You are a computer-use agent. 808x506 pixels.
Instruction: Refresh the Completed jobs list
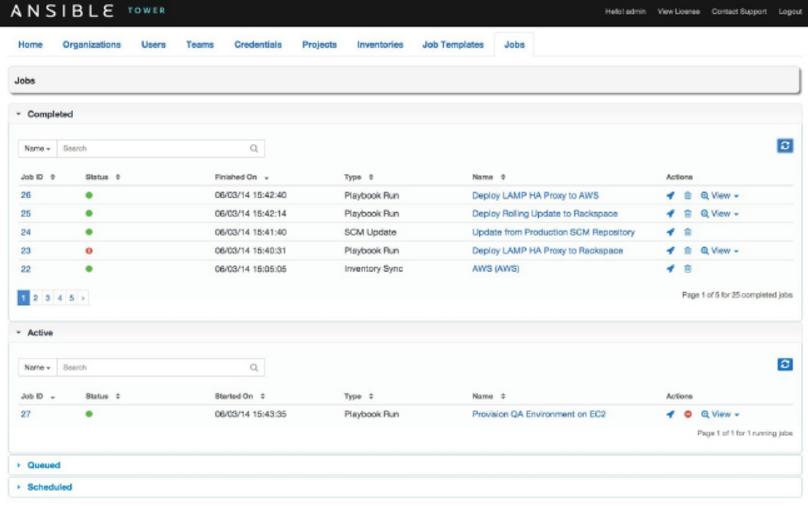click(785, 146)
